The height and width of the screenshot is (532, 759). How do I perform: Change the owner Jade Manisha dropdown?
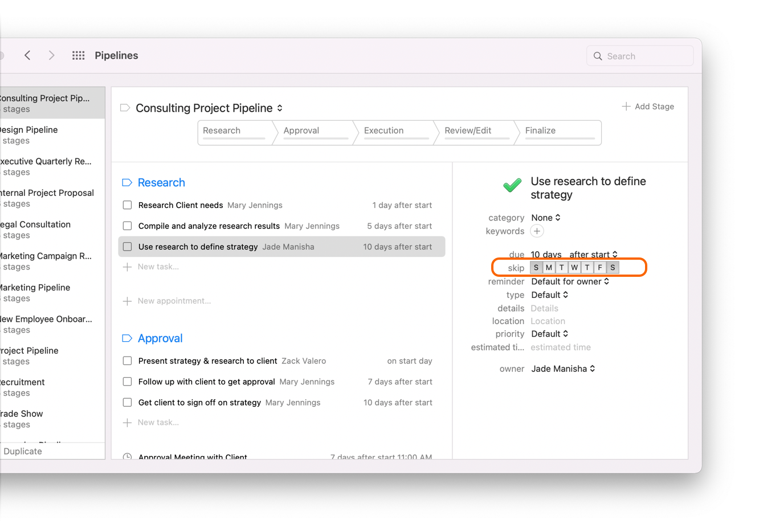tap(563, 369)
